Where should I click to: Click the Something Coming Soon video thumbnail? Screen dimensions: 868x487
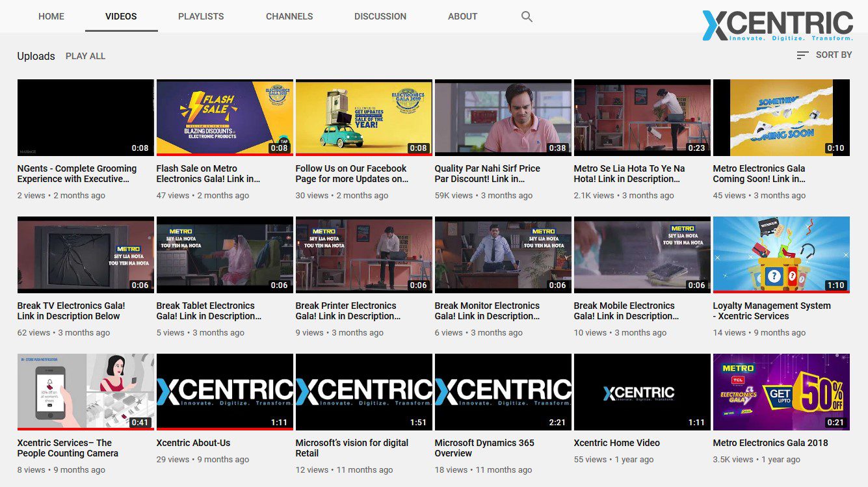781,118
